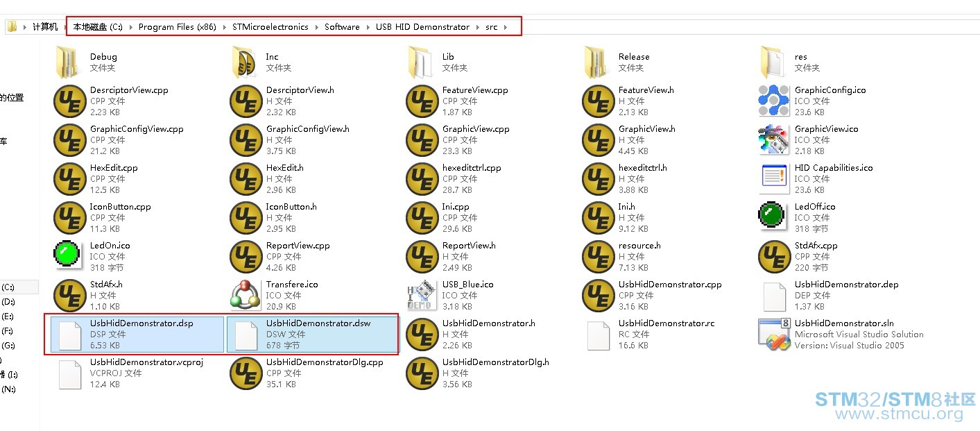Click the file name IconButton.cpp
980x431 pixels.
coord(121,207)
